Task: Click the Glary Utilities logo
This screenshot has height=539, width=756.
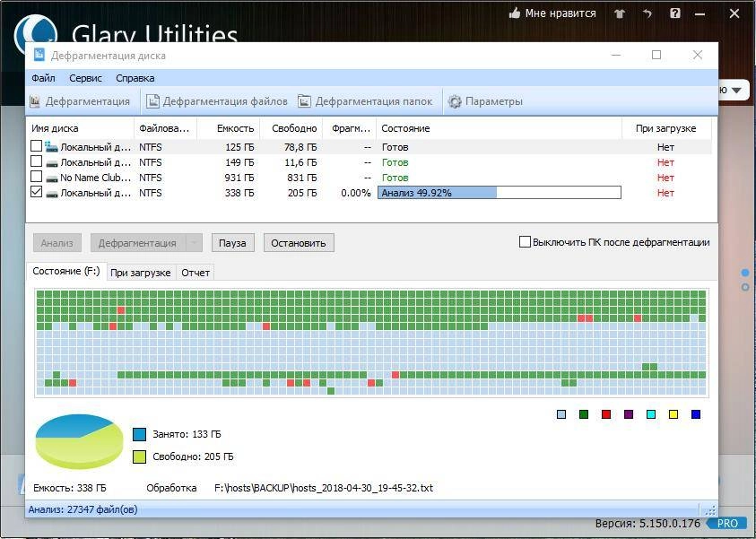Action: click(35, 33)
